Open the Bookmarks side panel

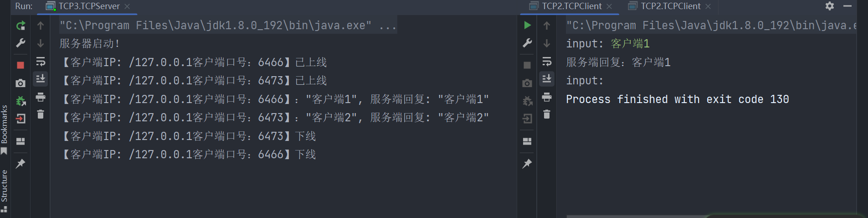tap(4, 130)
